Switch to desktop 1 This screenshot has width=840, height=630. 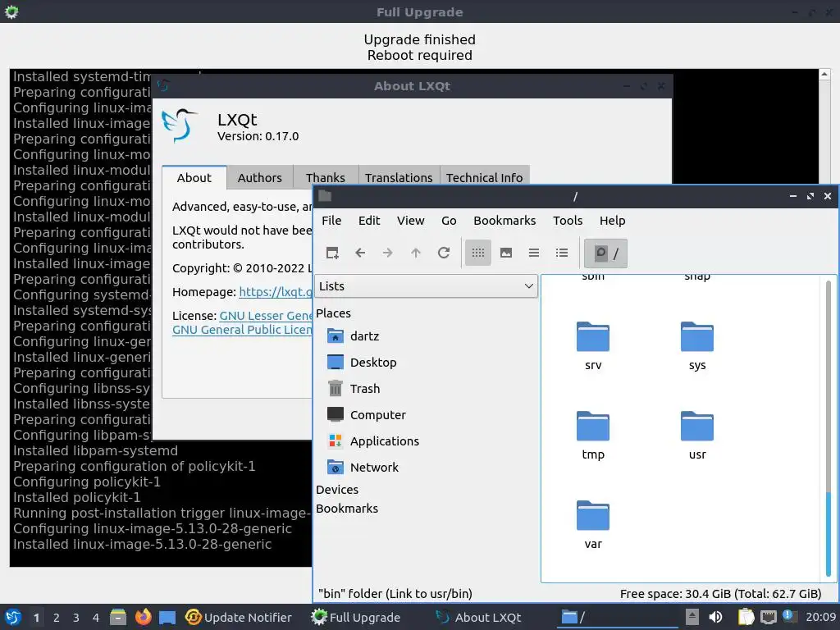(x=36, y=618)
